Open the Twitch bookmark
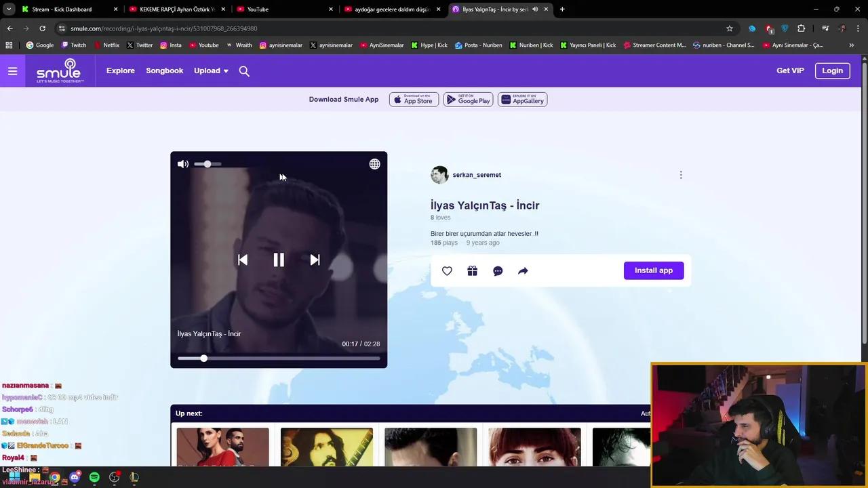The height and width of the screenshot is (488, 868). point(73,45)
